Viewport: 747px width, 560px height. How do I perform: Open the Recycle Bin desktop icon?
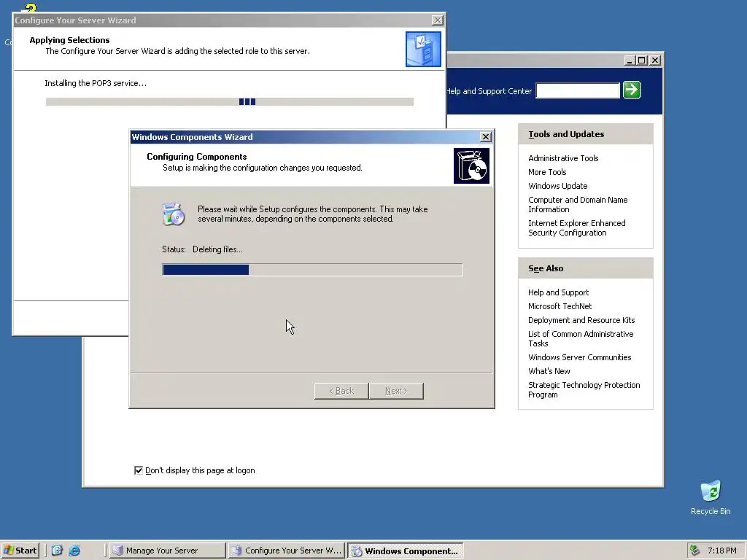pyautogui.click(x=711, y=497)
